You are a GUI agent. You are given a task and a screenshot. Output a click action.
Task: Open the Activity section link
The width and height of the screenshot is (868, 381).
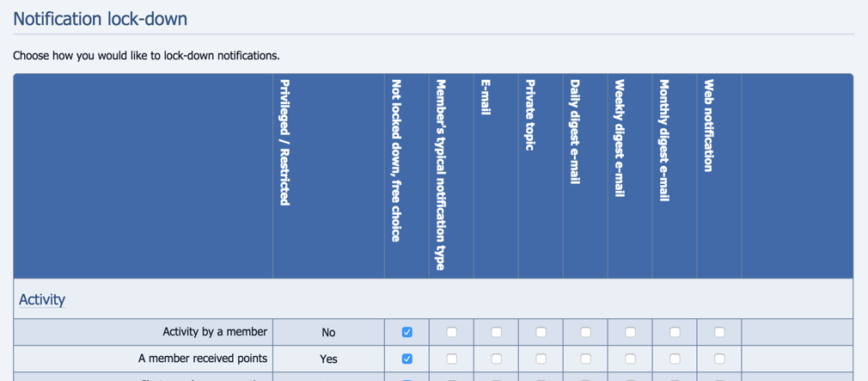click(x=42, y=299)
